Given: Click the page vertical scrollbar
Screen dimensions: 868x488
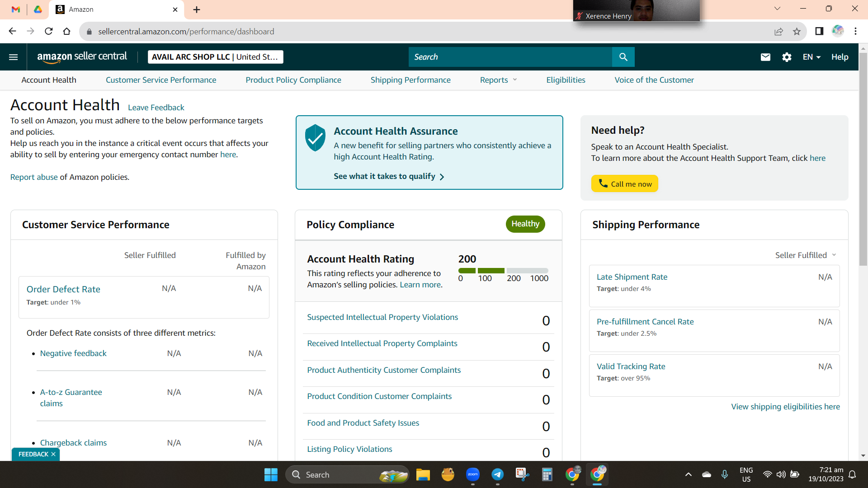Looking at the screenshot, I should (863, 158).
